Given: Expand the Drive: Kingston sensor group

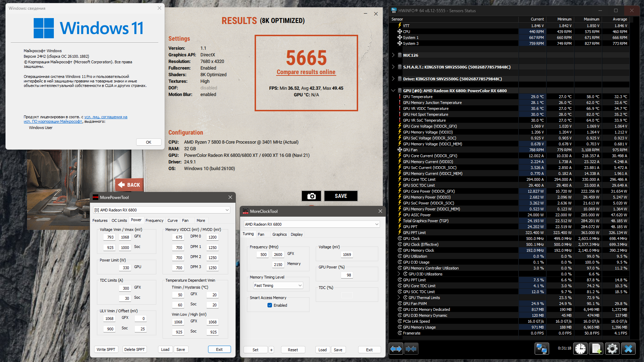Looking at the screenshot, I should [393, 79].
